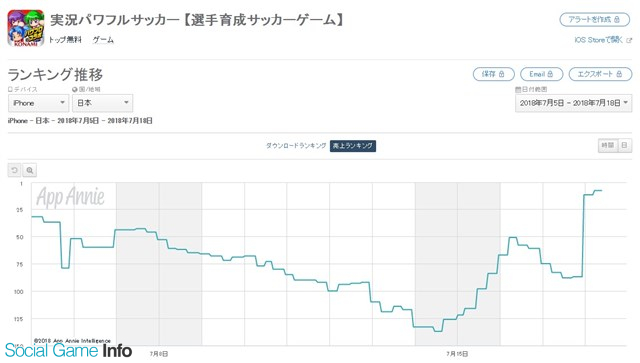Click the Jikkyou Powerful Soccer app icon
Image resolution: width=640 pixels, height=363 pixels.
pyautogui.click(x=26, y=28)
